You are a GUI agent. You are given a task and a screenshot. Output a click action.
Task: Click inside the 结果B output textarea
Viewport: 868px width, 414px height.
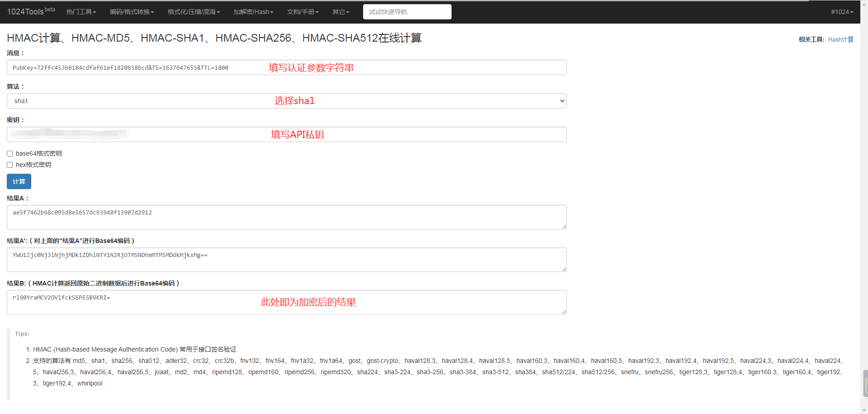pyautogui.click(x=287, y=302)
